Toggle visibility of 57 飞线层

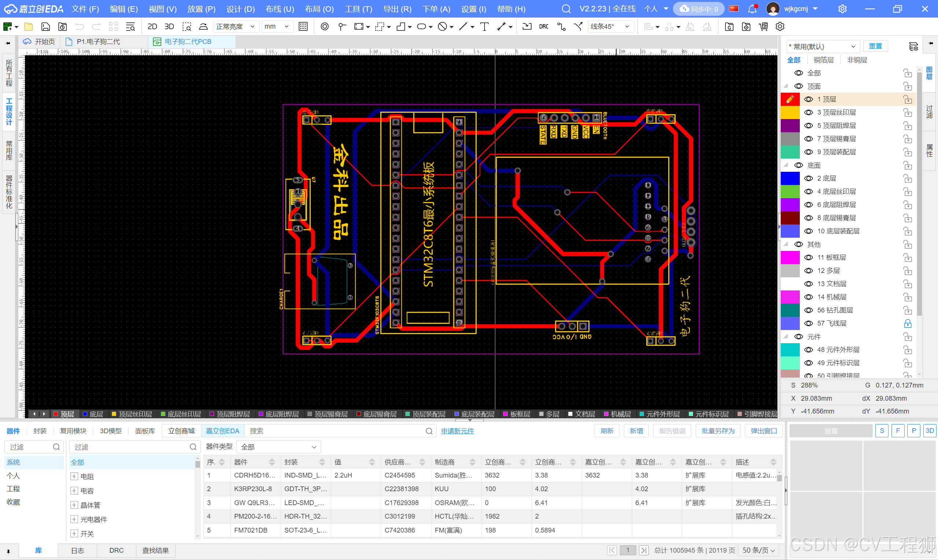point(808,323)
